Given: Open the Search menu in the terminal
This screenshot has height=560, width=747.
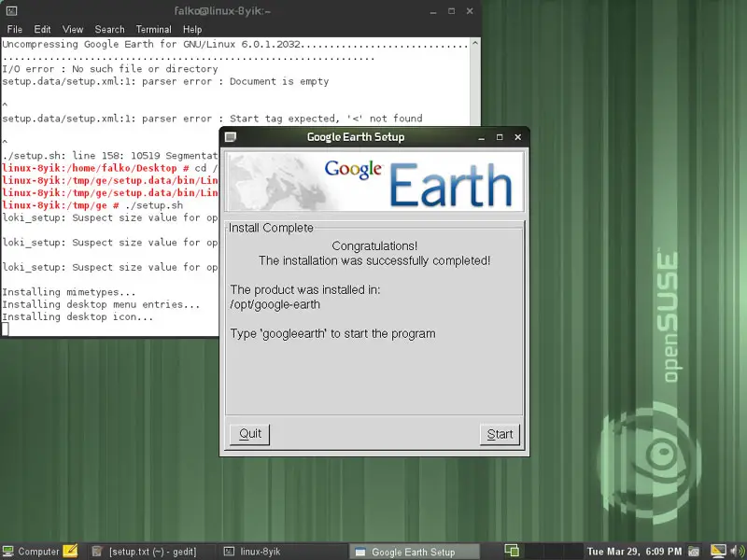Looking at the screenshot, I should pos(109,30).
